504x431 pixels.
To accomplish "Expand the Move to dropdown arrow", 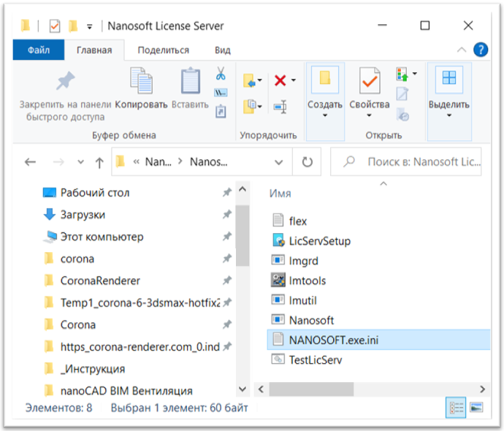I will [x=260, y=80].
